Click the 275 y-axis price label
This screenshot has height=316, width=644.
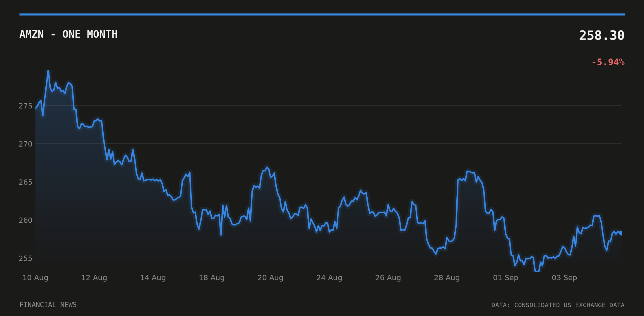pos(25,106)
